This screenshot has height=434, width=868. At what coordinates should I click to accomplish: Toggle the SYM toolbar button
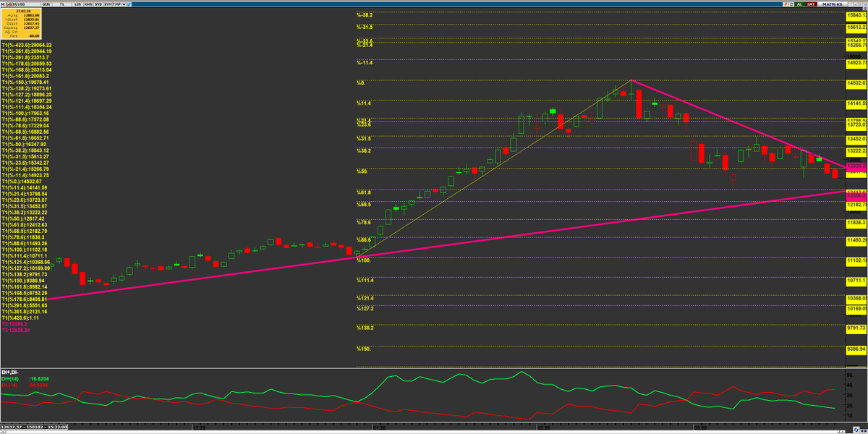(108, 4)
